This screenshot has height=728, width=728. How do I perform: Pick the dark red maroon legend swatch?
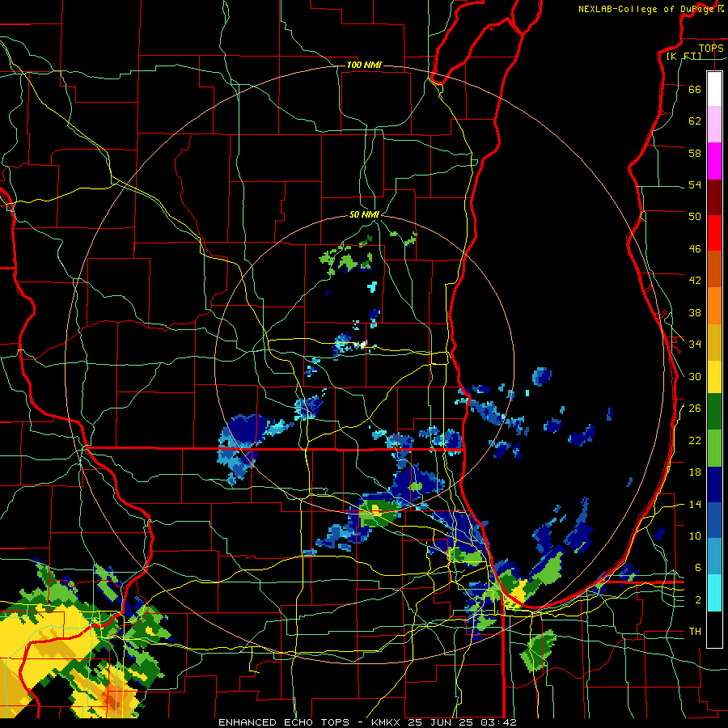(714, 197)
